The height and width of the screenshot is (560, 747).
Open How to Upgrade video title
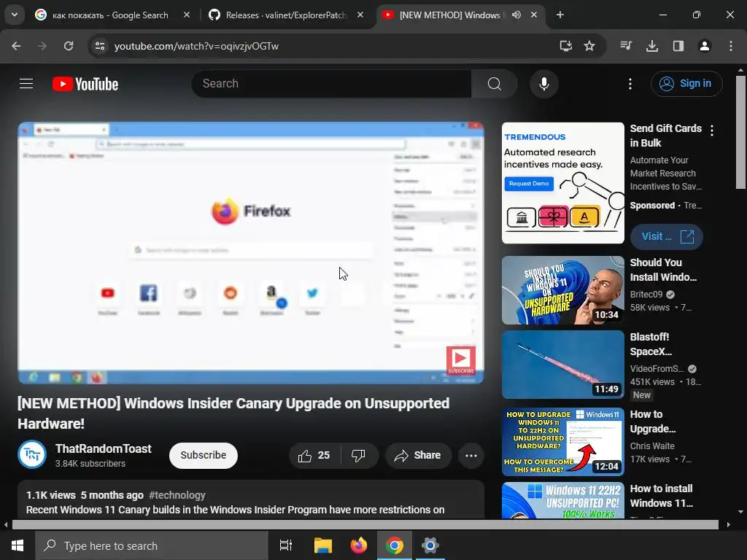(x=653, y=421)
